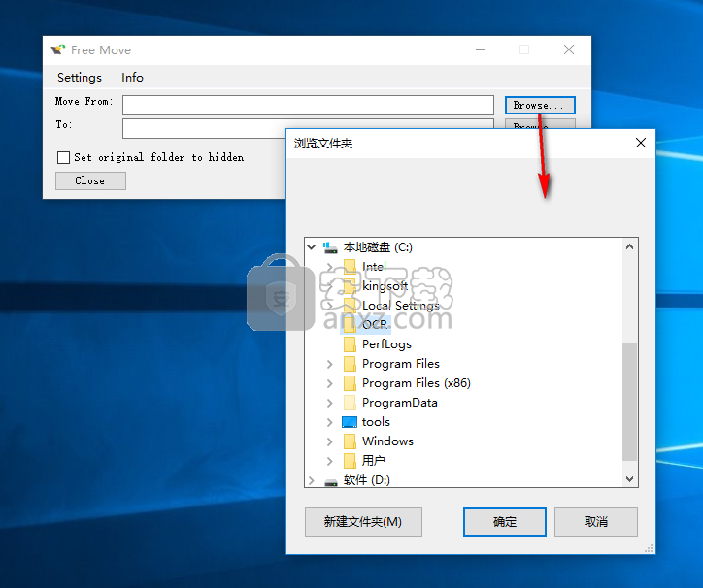Screen dimensions: 703x588
Task: Open the Settings menu
Action: (x=80, y=78)
